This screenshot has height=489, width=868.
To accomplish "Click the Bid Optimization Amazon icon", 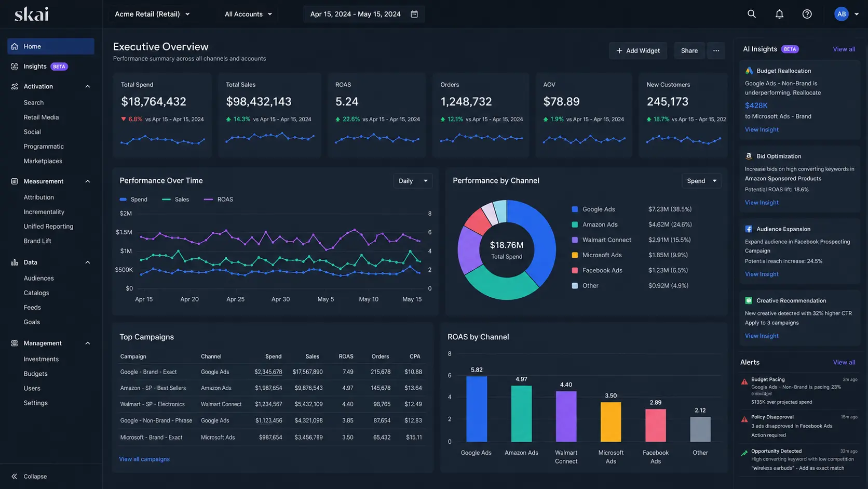I will click(749, 156).
